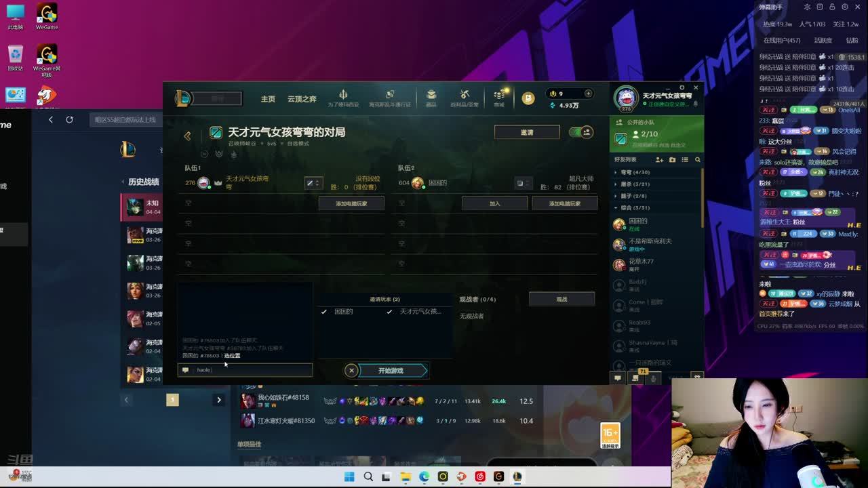The height and width of the screenshot is (488, 868).
Task: Click the search box in the background window
Action: (x=125, y=120)
